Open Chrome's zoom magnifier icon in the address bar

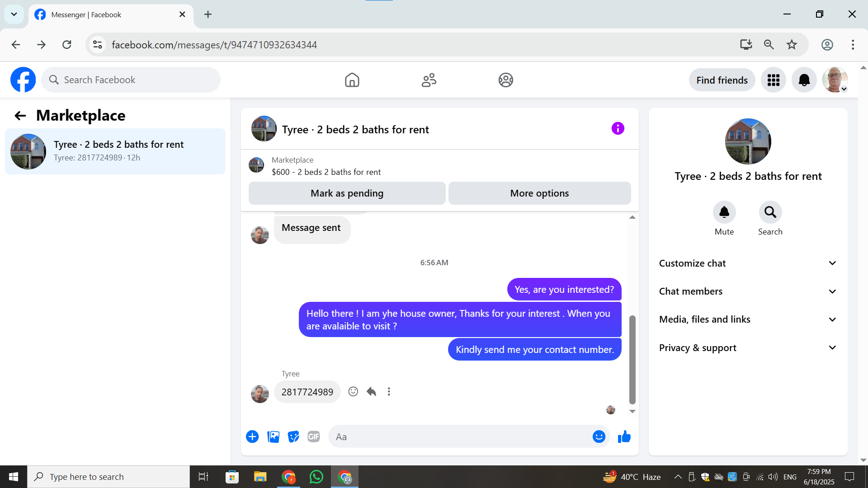point(769,45)
